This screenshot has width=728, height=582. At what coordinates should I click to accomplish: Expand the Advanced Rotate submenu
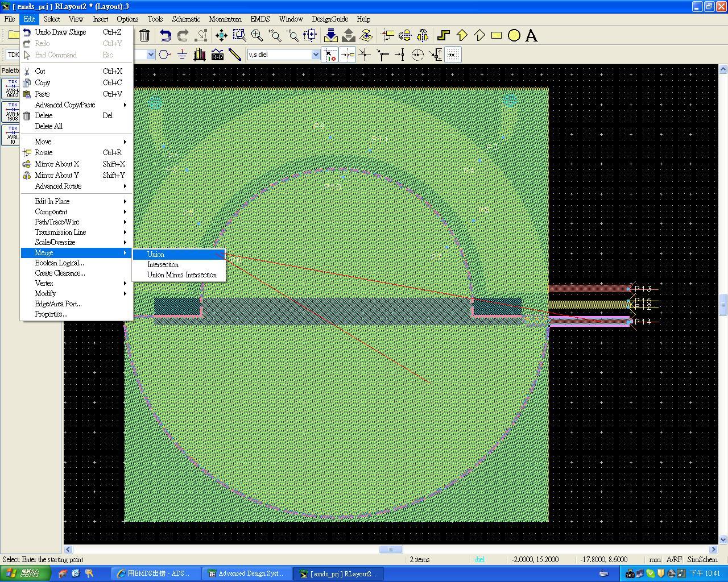[x=77, y=186]
